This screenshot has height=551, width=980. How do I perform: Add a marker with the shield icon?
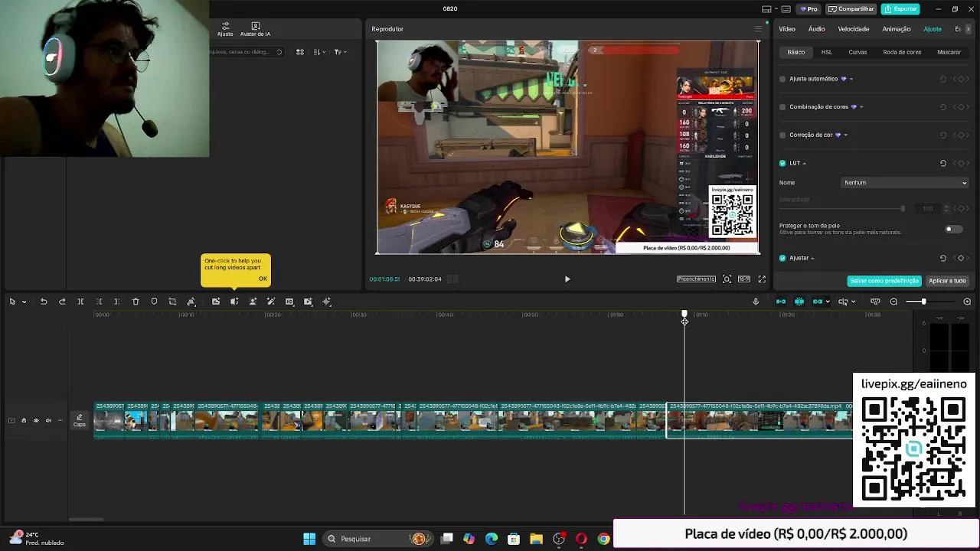[154, 302]
